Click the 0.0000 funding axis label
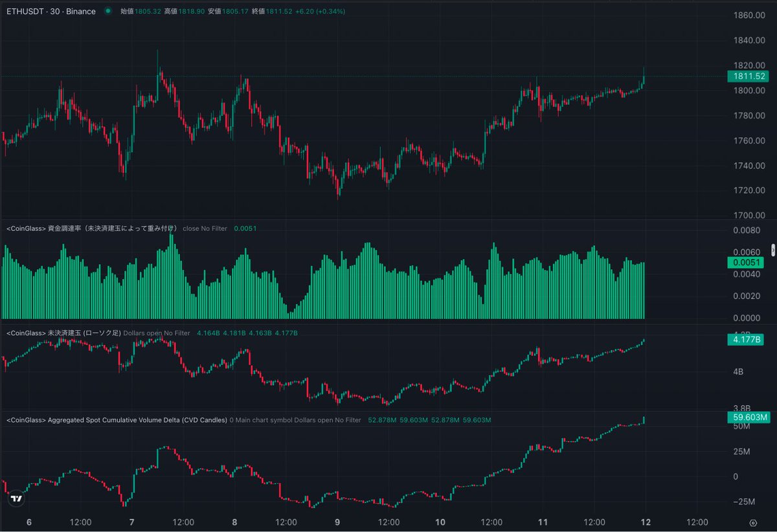Viewport: 777px width, 532px height. coord(746,318)
